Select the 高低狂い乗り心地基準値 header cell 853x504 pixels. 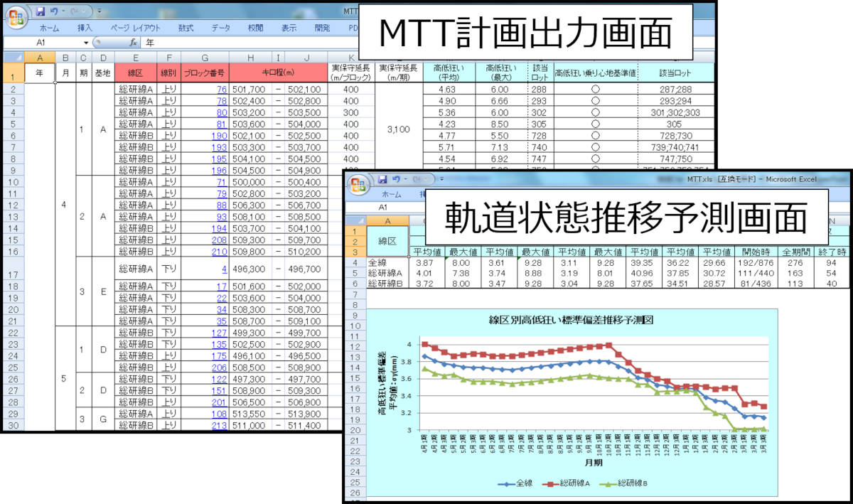596,73
